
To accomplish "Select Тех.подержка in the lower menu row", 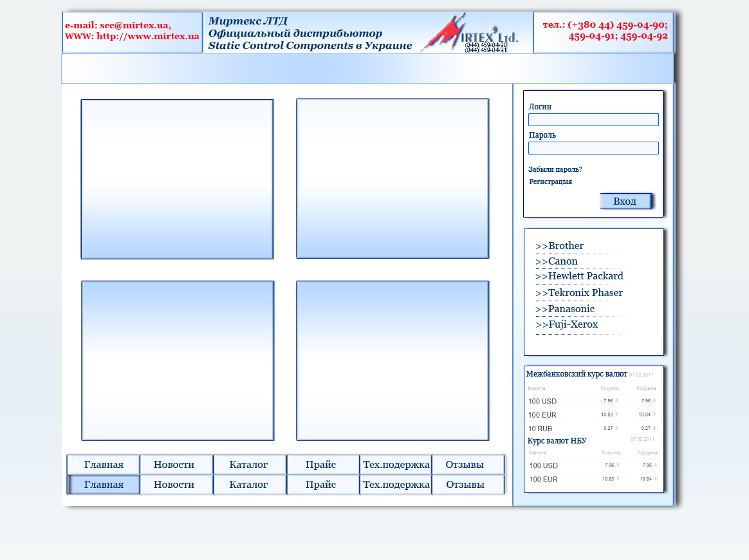I will pyautogui.click(x=396, y=485).
